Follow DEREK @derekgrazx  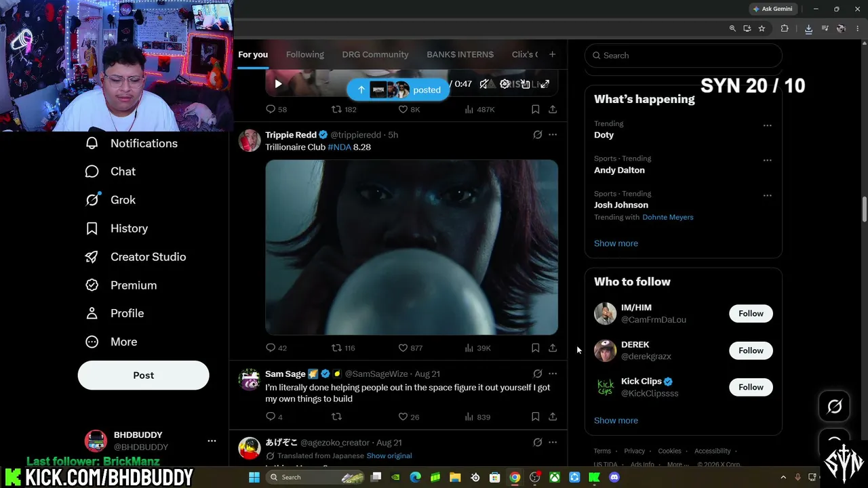(x=751, y=350)
